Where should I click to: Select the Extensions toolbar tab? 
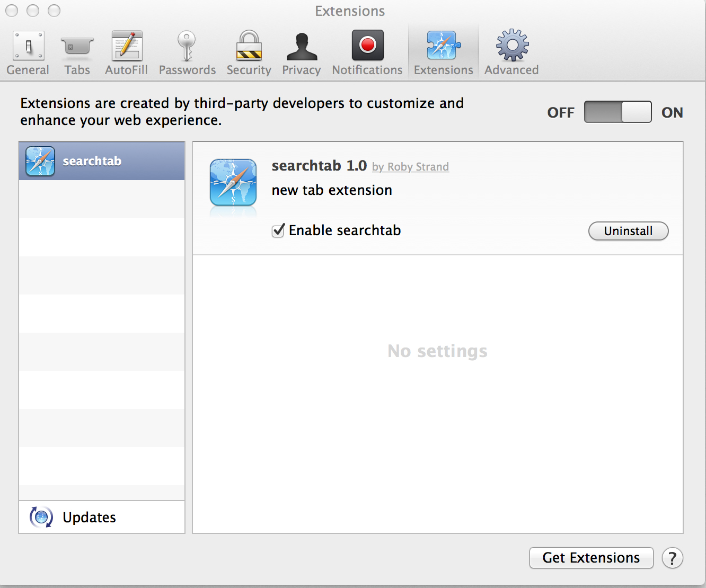[x=443, y=53]
